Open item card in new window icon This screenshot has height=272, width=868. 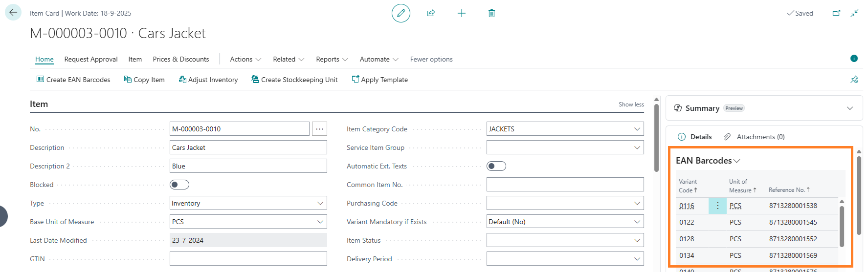click(x=836, y=13)
